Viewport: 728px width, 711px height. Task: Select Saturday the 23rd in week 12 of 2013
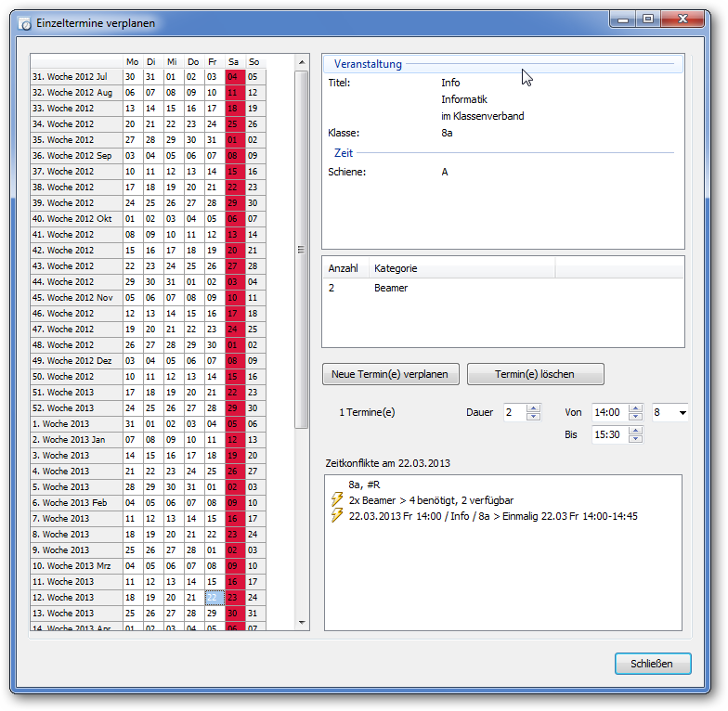point(233,598)
